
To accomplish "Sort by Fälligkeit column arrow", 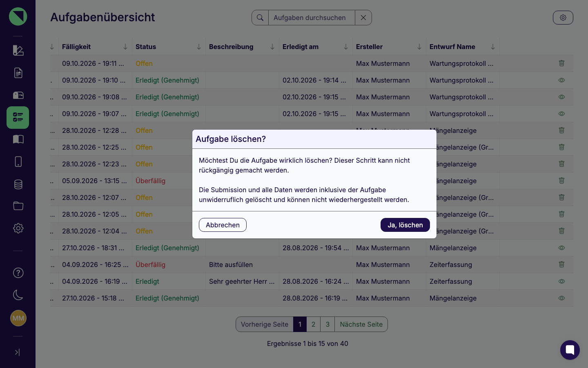I will pyautogui.click(x=125, y=47).
